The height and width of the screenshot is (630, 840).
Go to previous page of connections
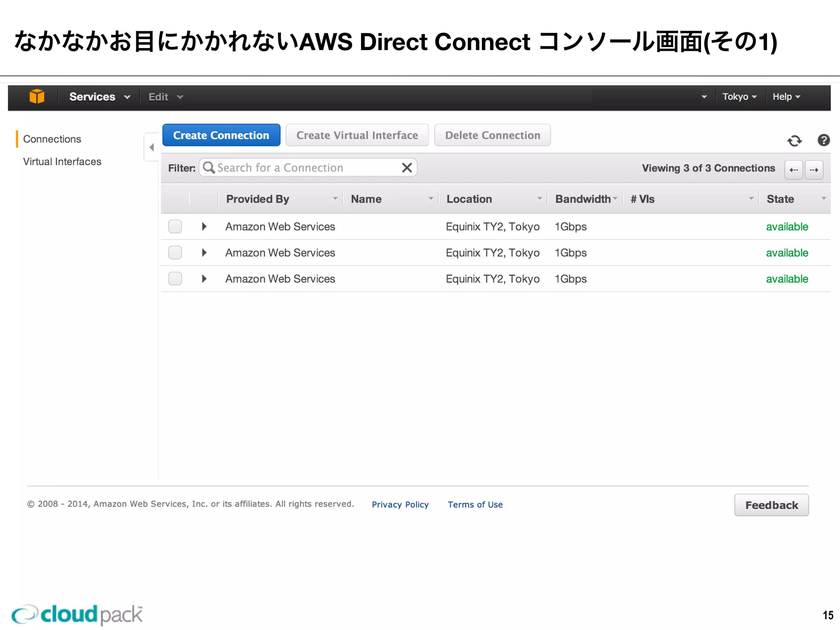click(794, 170)
